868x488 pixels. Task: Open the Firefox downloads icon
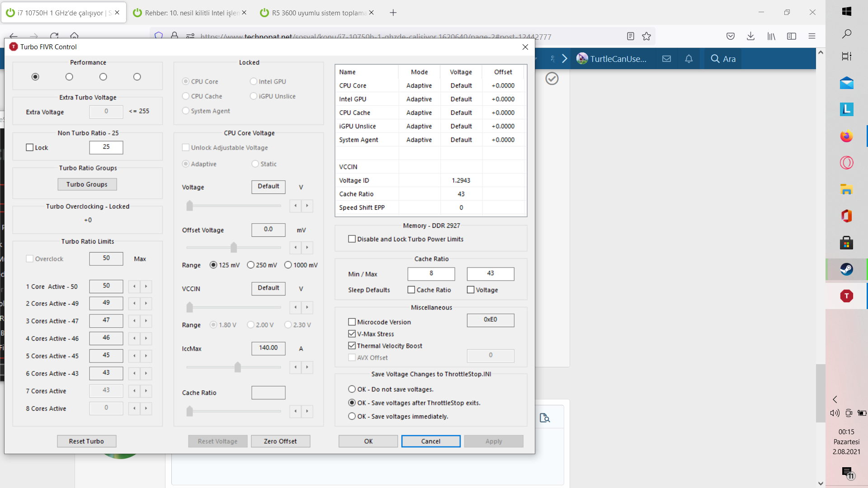750,36
